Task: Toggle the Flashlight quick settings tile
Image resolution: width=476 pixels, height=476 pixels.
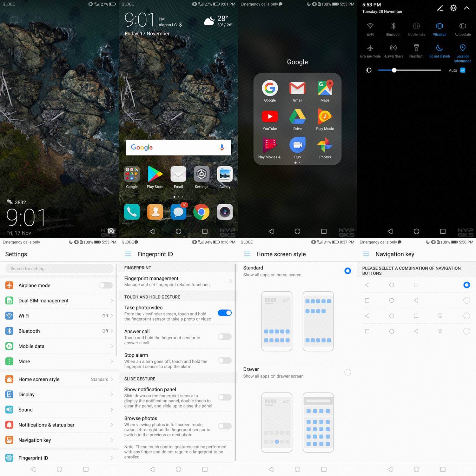Action: point(416,51)
